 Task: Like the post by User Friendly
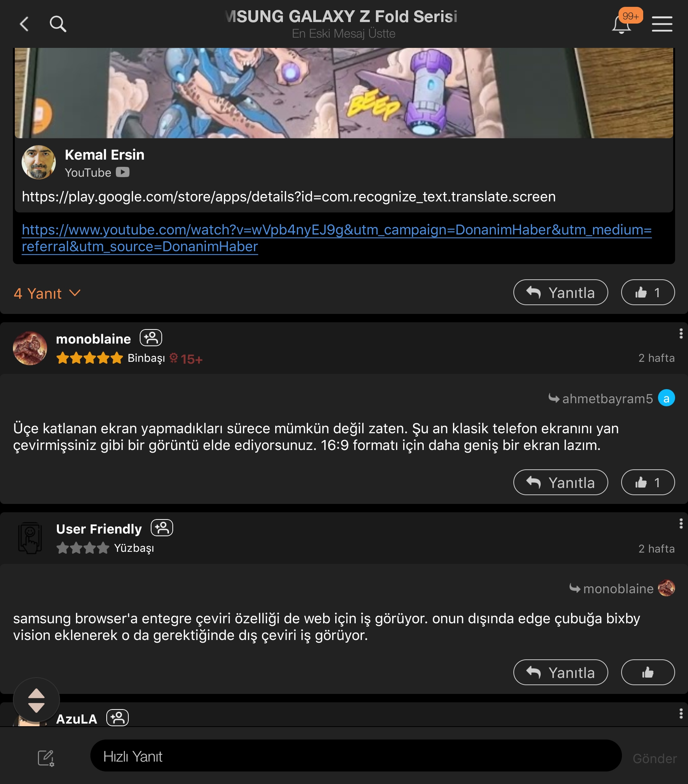pos(648,672)
